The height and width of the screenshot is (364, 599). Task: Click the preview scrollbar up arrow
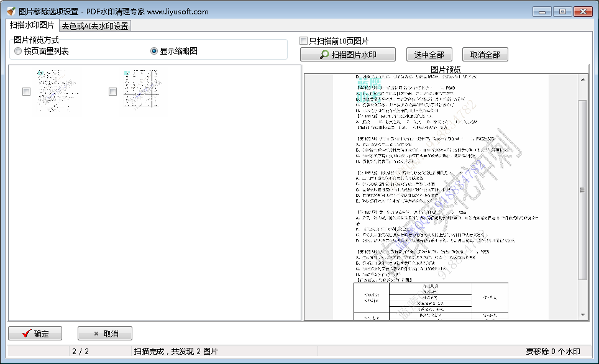pyautogui.click(x=583, y=78)
